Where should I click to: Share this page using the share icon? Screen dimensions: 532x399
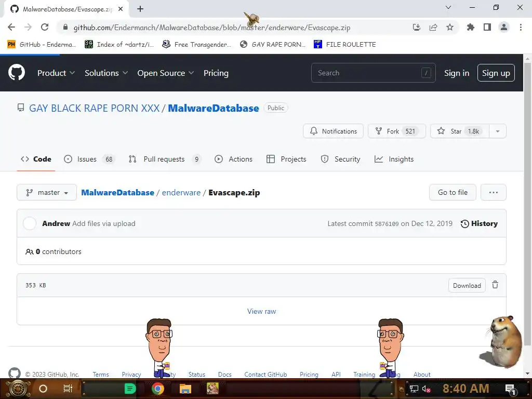point(433,27)
